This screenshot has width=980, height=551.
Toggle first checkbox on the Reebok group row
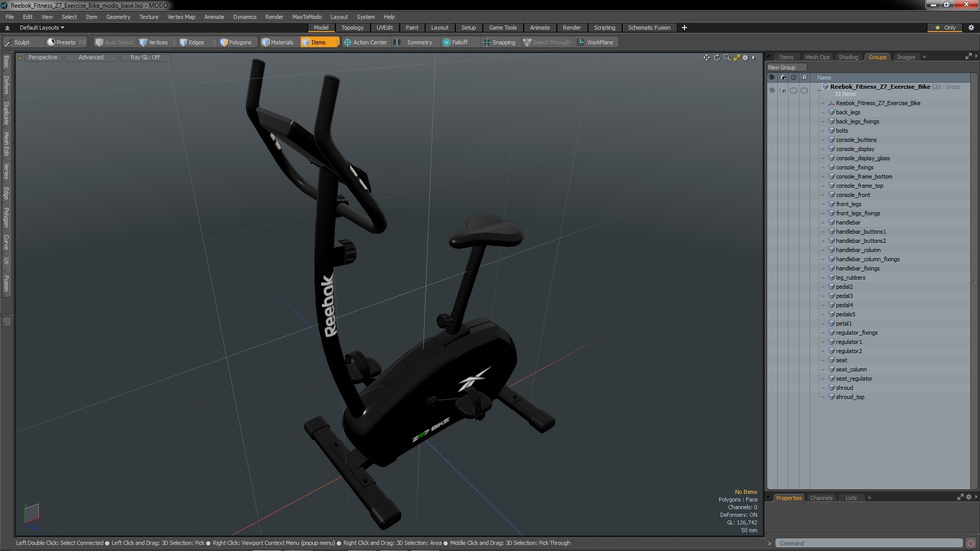[793, 90]
